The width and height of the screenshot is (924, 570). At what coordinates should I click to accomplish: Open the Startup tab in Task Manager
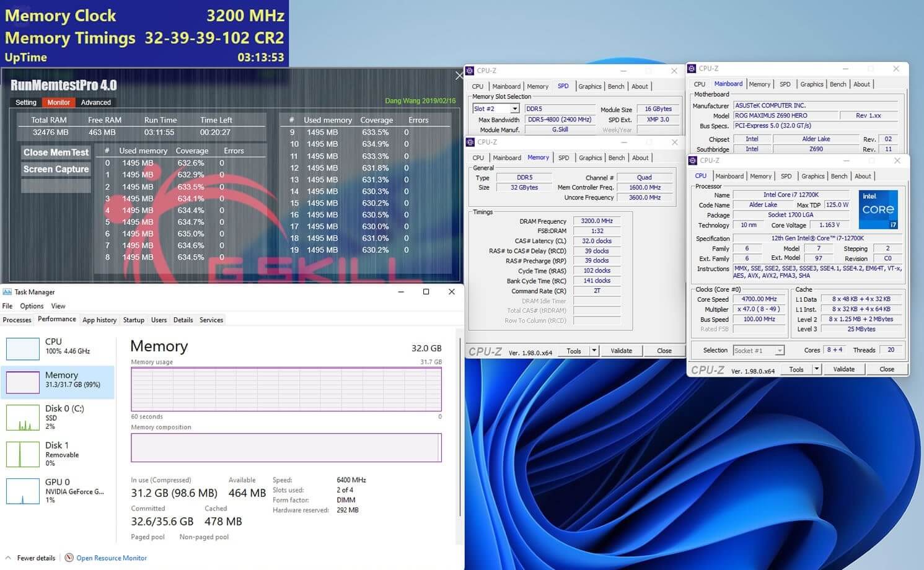pyautogui.click(x=133, y=320)
